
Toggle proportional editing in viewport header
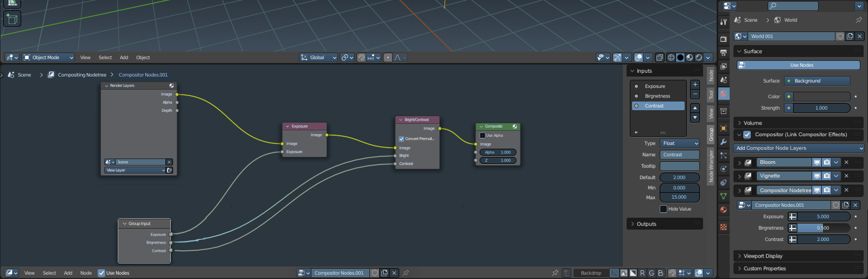click(388, 58)
